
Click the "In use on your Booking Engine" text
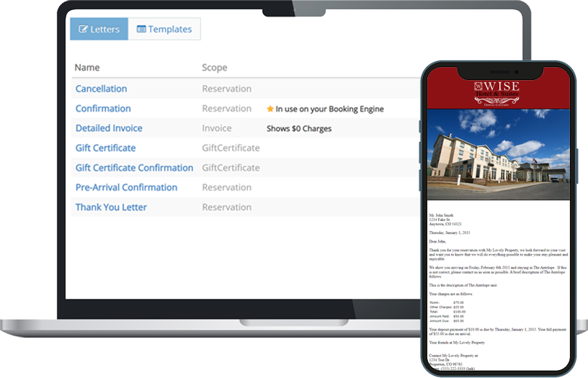pyautogui.click(x=329, y=109)
